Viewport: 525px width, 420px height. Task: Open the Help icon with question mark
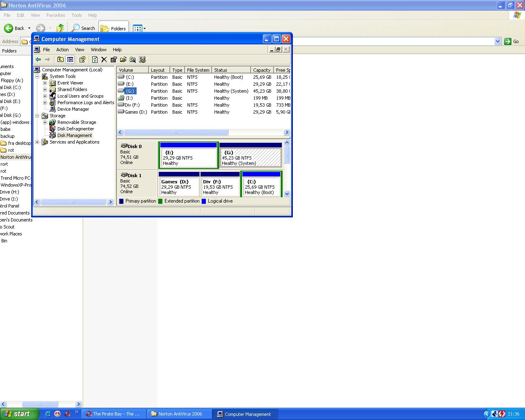[82, 59]
